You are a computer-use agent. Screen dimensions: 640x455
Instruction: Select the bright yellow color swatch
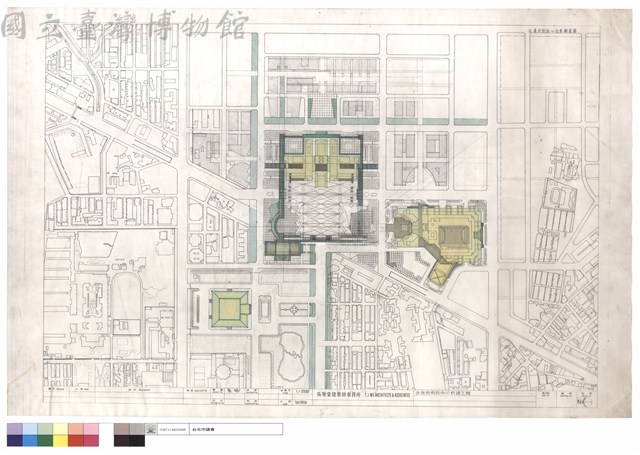(60, 440)
